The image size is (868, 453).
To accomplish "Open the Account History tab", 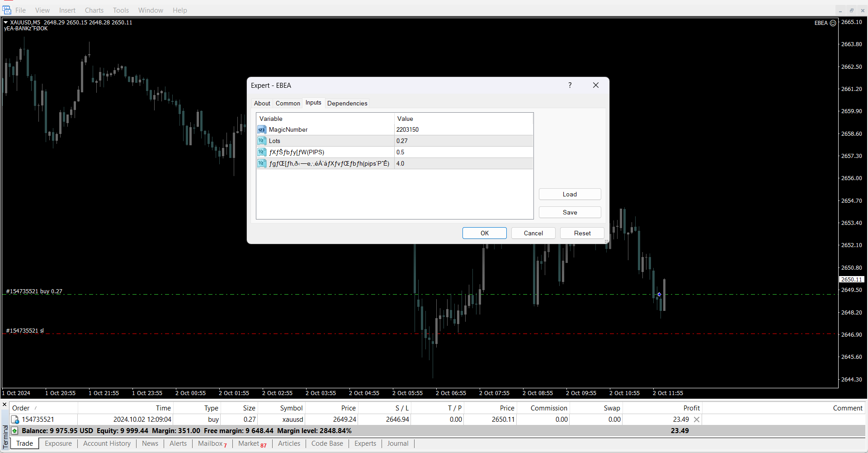I will pos(107,443).
